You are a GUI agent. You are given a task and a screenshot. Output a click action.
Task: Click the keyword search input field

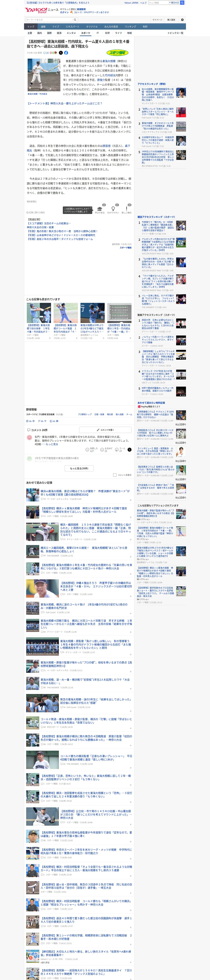(x=49, y=20)
